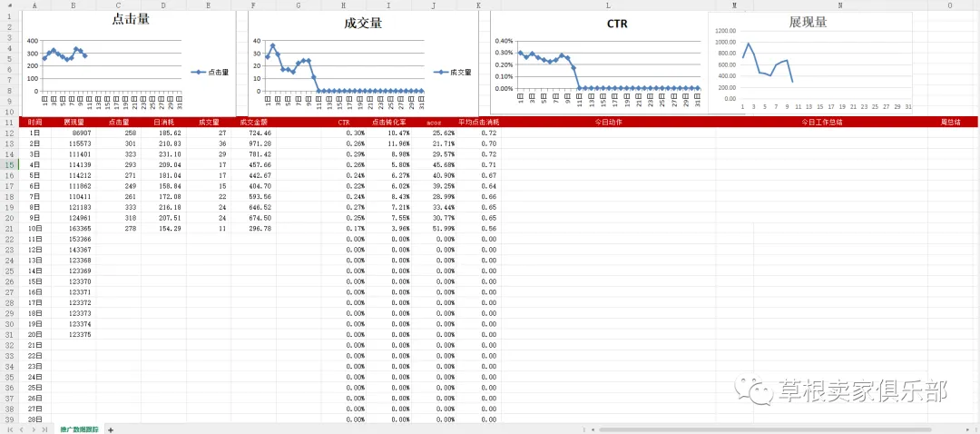980x434 pixels.
Task: Open the 推广数据跟踪 sheet tab
Action: point(79,429)
